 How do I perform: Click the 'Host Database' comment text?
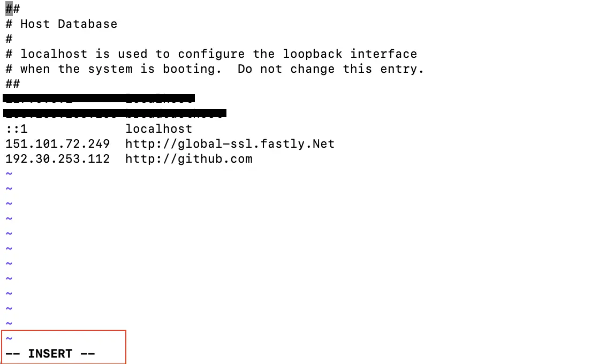tap(69, 24)
